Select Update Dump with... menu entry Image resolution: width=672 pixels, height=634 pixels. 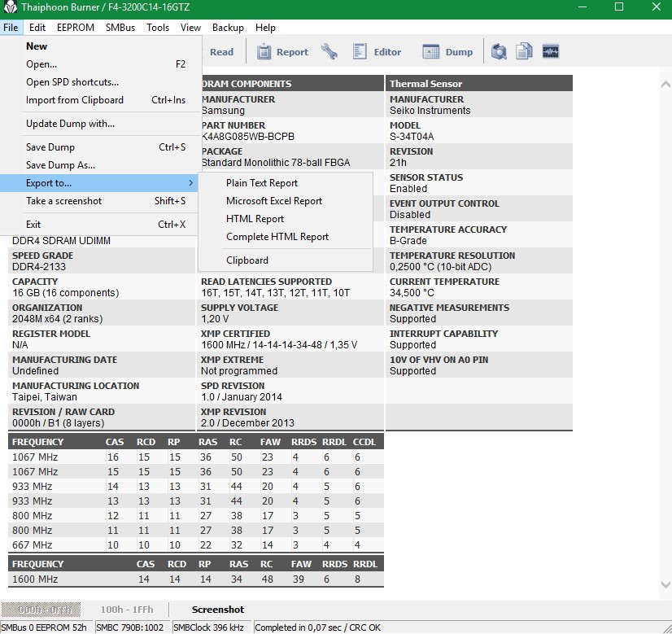(x=99, y=124)
